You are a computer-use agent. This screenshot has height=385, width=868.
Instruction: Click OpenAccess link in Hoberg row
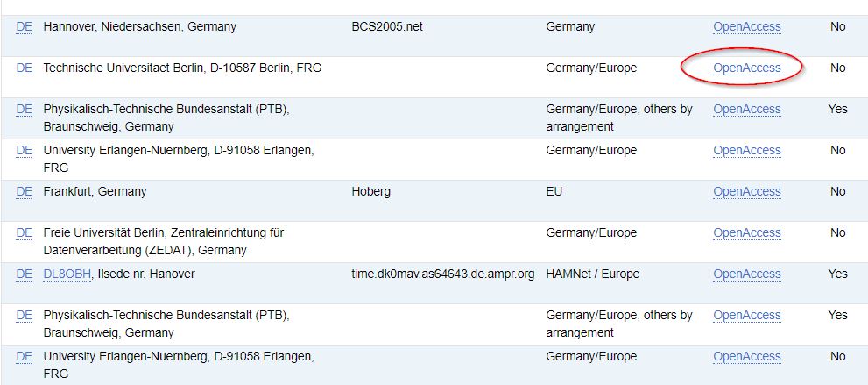[x=747, y=192]
